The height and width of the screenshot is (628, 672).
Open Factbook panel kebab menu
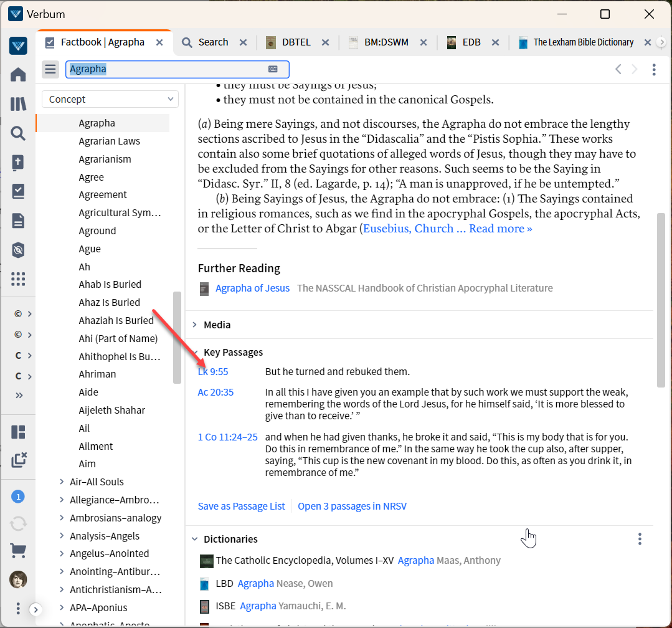pos(654,69)
